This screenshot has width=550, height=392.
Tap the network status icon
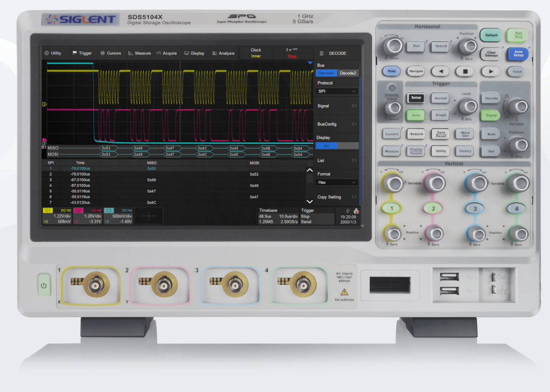tap(357, 211)
